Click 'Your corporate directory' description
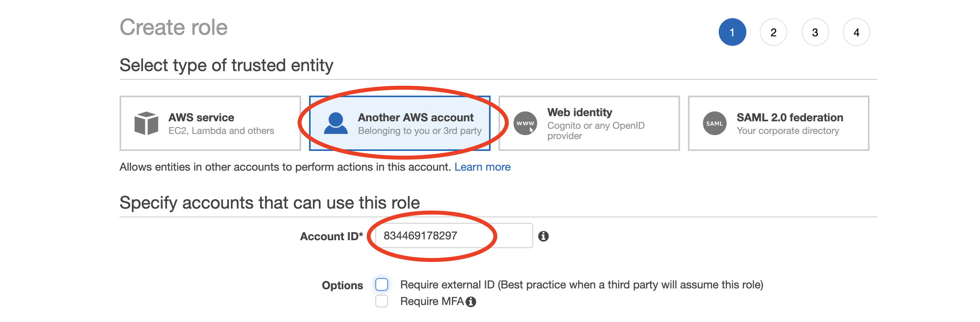Image resolution: width=980 pixels, height=322 pixels. pyautogui.click(x=788, y=131)
